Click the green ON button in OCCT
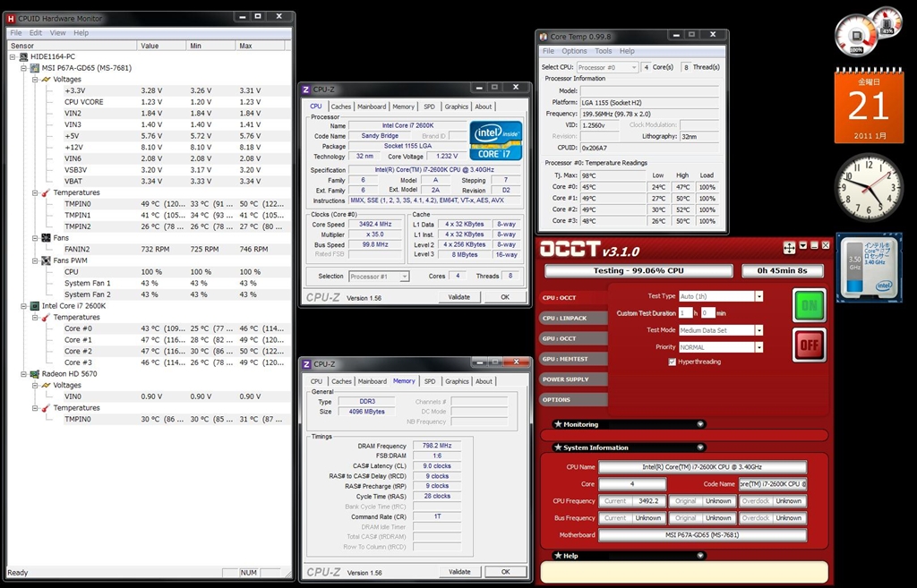The width and height of the screenshot is (917, 588). (809, 305)
